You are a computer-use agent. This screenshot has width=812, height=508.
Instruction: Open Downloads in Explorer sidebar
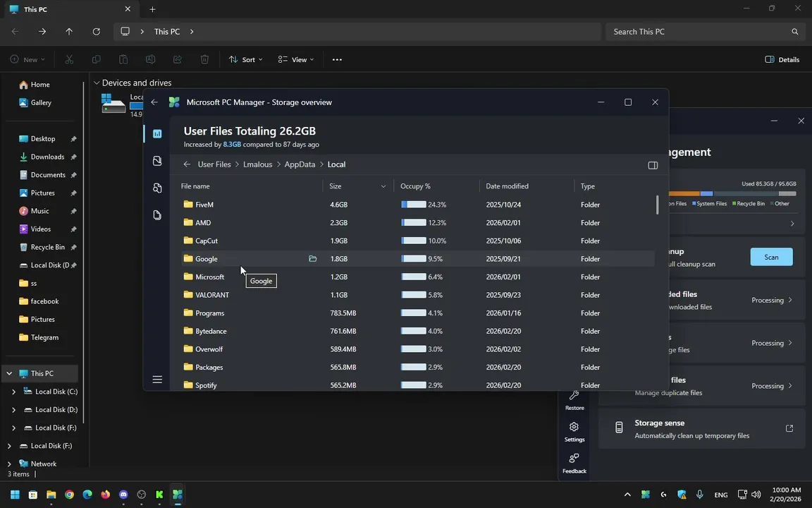(47, 157)
